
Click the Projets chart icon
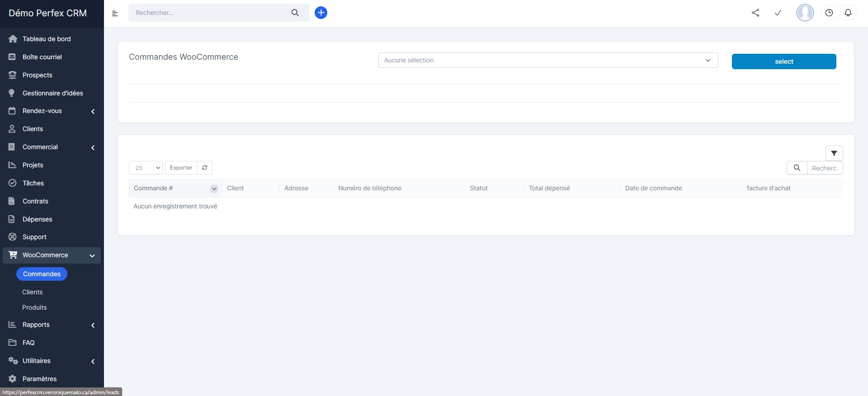pos(12,165)
